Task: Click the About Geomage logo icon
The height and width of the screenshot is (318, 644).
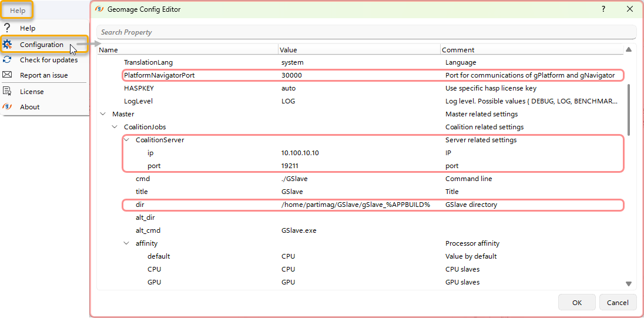Action: (x=7, y=107)
